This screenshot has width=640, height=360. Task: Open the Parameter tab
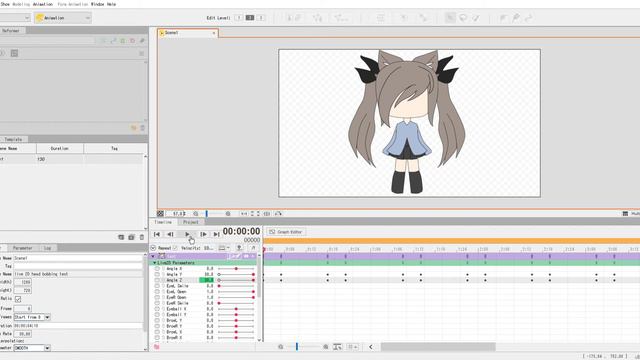(22, 248)
